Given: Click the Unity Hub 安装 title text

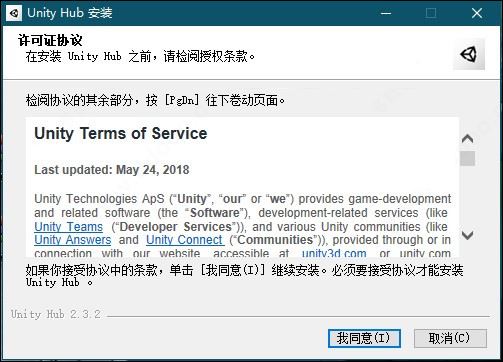Looking at the screenshot, I should click(x=70, y=13).
